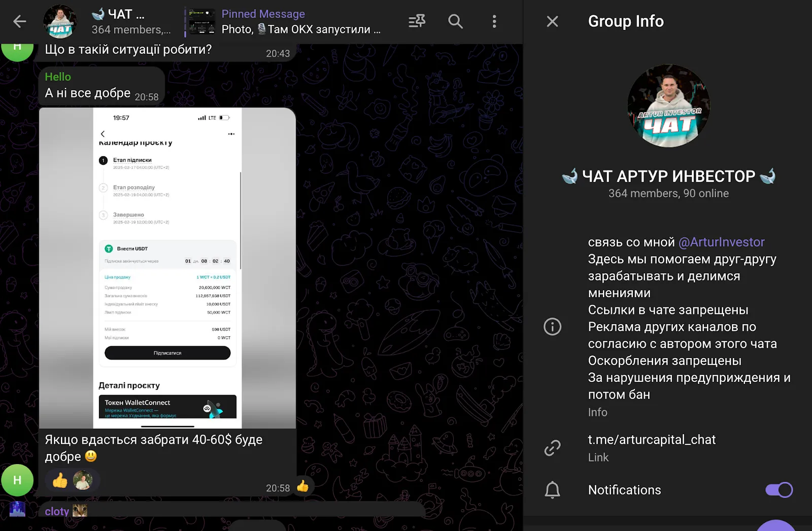Click the thumbs-up reaction chip with avatar
This screenshot has width=812, height=531.
pos(72,480)
